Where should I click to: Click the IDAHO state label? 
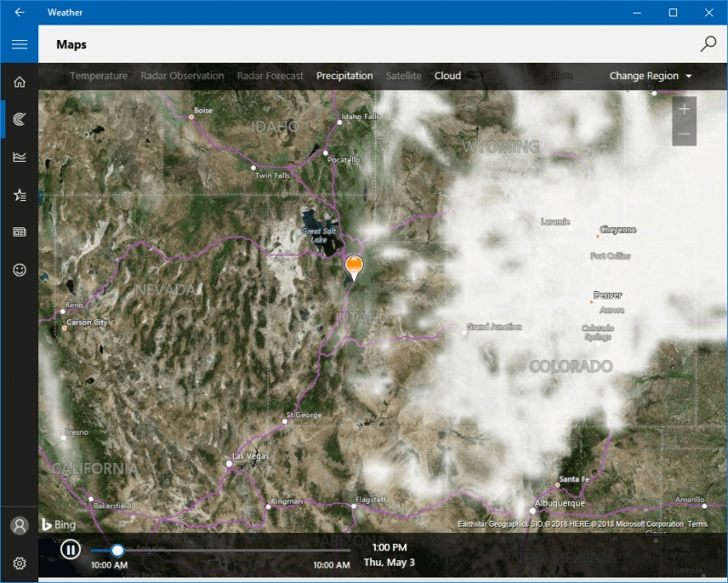[276, 126]
